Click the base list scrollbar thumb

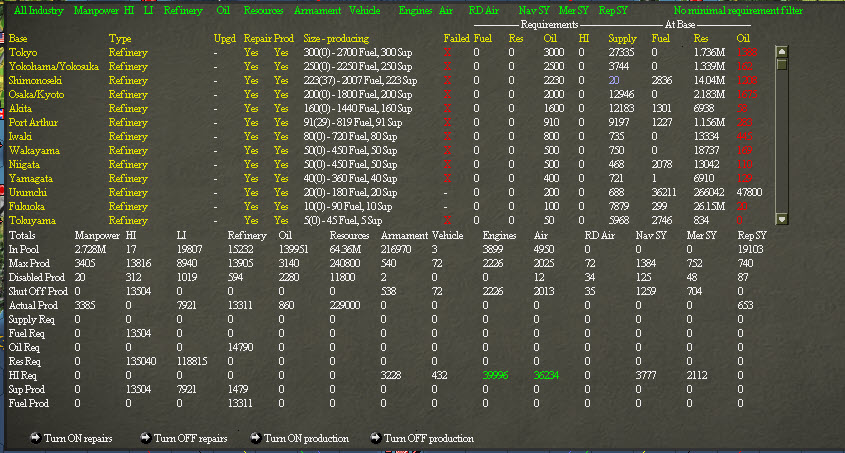782,64
